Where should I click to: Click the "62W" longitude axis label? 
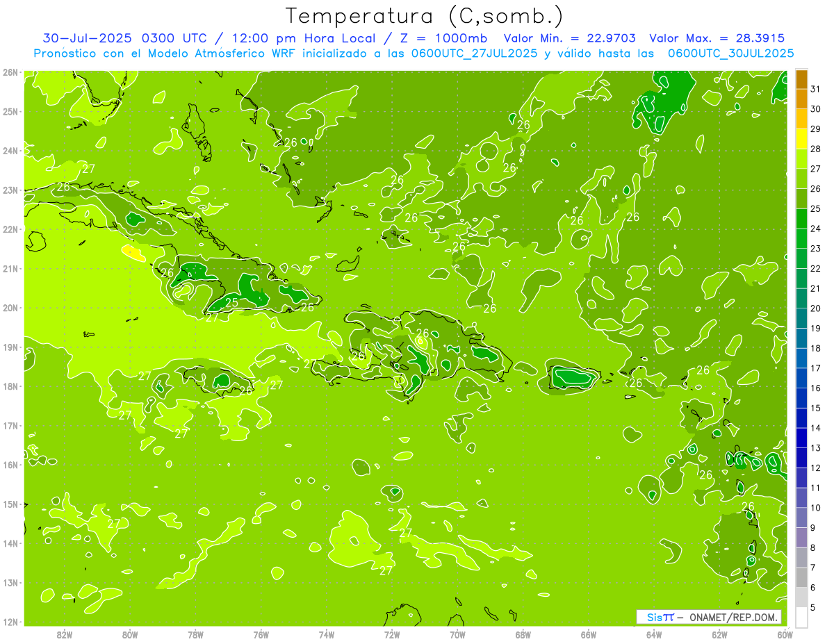(x=719, y=634)
